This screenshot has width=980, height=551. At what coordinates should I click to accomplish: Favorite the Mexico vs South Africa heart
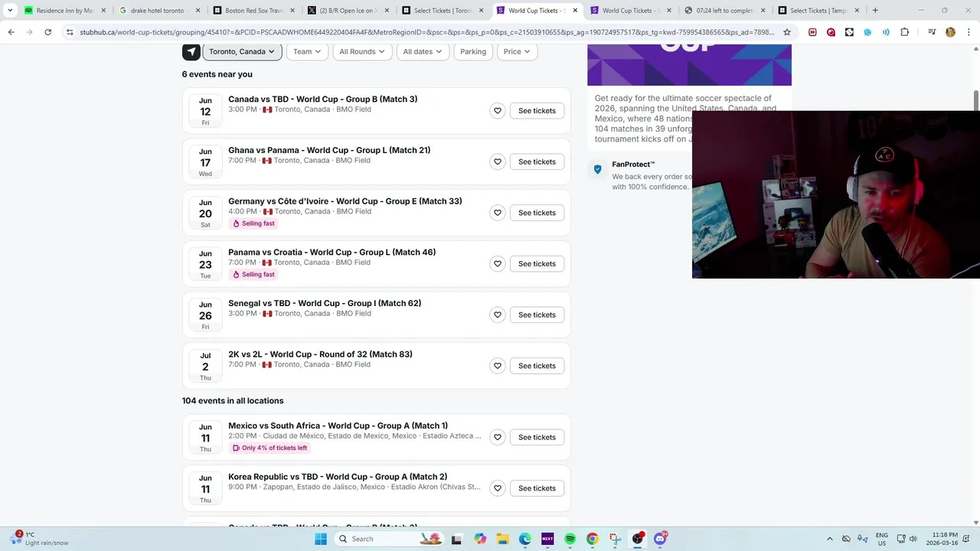[498, 437]
